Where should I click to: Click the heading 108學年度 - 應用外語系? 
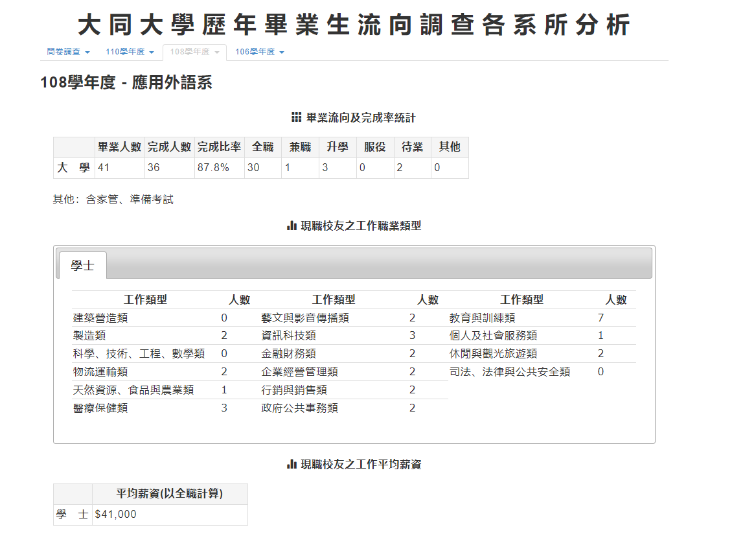126,82
